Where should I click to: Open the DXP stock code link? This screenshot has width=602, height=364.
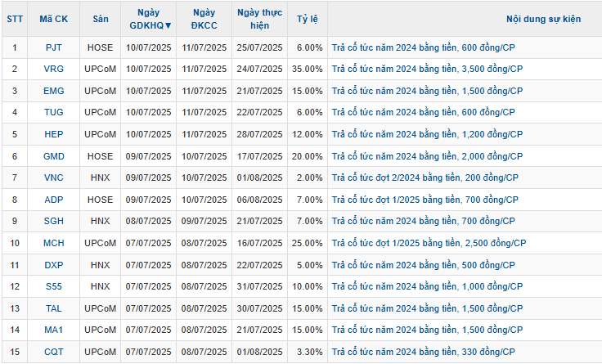coord(54,264)
